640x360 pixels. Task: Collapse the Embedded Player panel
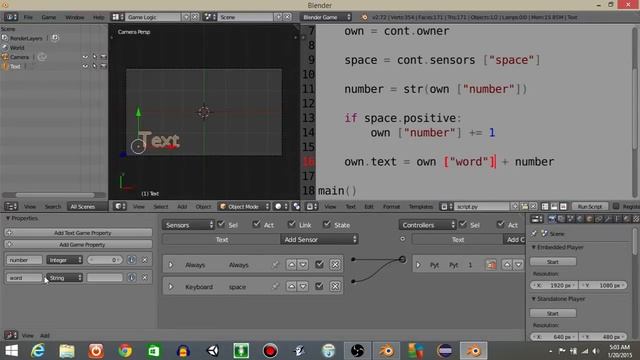coord(534,247)
